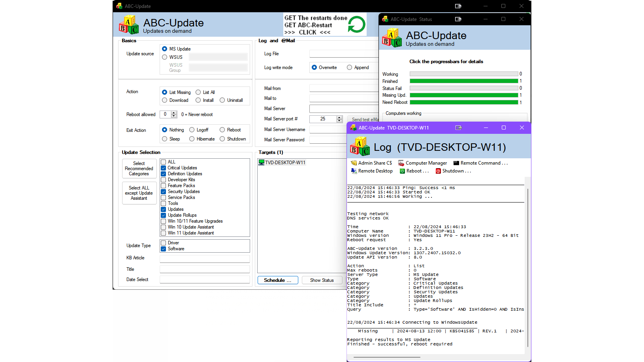
Task: Uncheck the Software update type checkbox
Action: click(164, 249)
